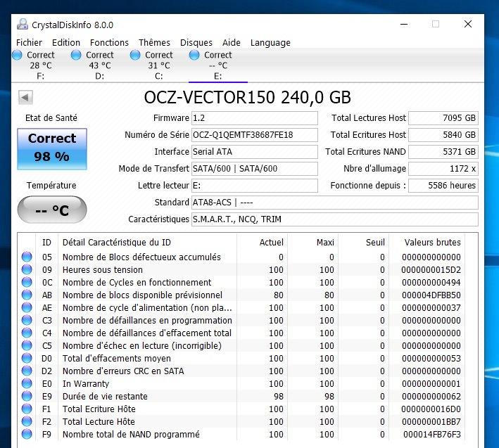499x448 pixels.
Task: Open the Edition menu
Action: [66, 43]
